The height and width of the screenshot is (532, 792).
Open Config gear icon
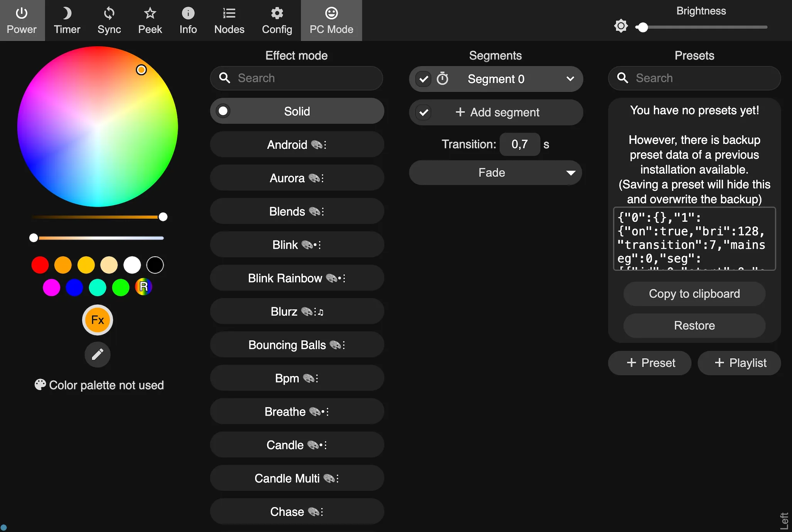point(277,13)
